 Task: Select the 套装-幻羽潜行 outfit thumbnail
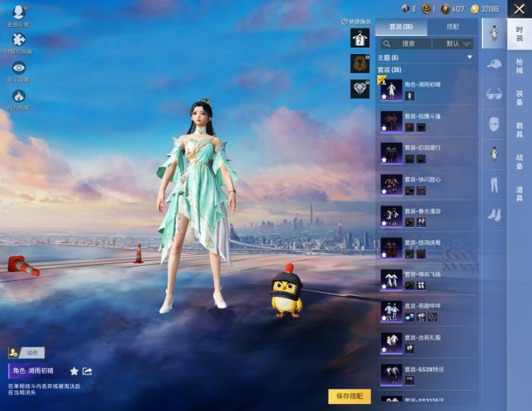click(x=391, y=153)
